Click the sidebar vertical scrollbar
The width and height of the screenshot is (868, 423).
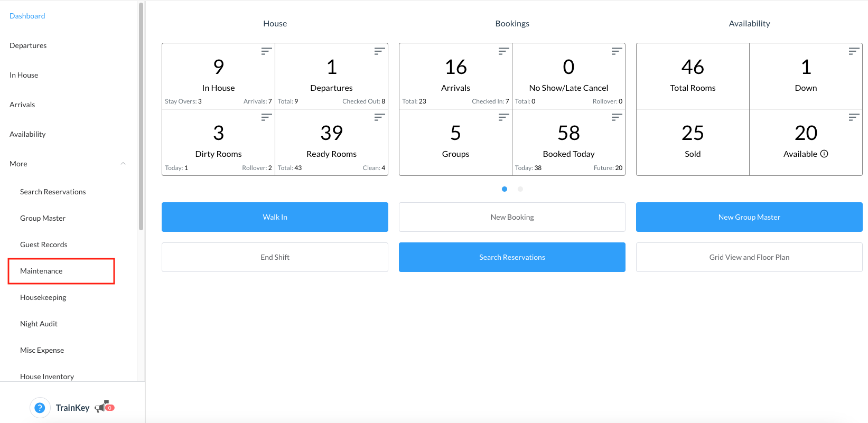pyautogui.click(x=141, y=116)
